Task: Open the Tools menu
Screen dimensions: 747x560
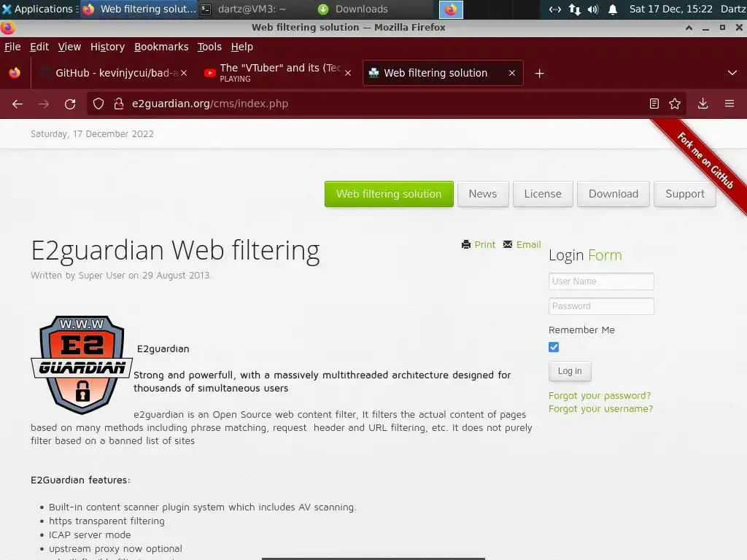Action: [x=209, y=47]
